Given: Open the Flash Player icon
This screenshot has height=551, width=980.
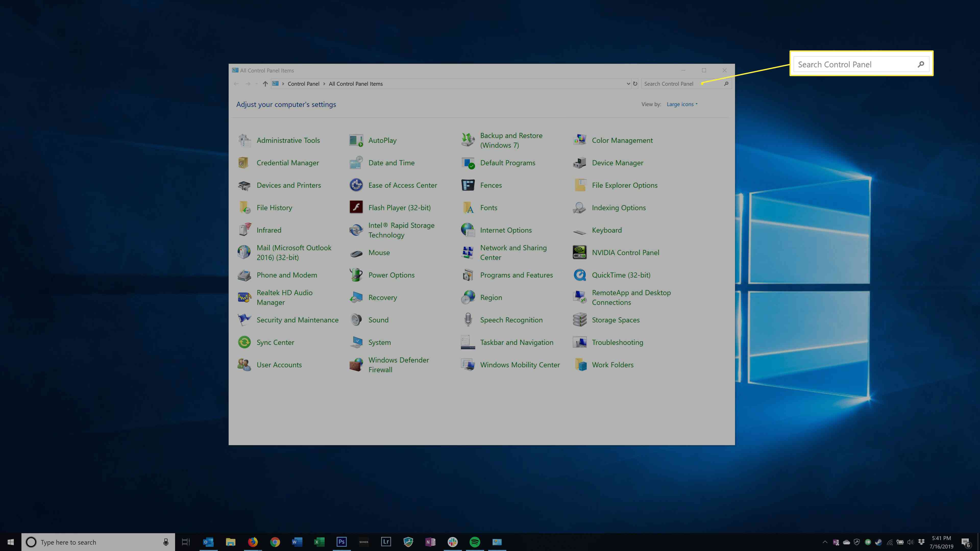Looking at the screenshot, I should click(x=356, y=208).
